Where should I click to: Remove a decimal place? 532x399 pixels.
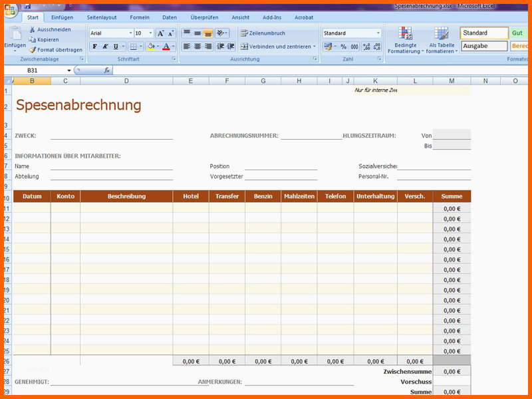[376, 47]
